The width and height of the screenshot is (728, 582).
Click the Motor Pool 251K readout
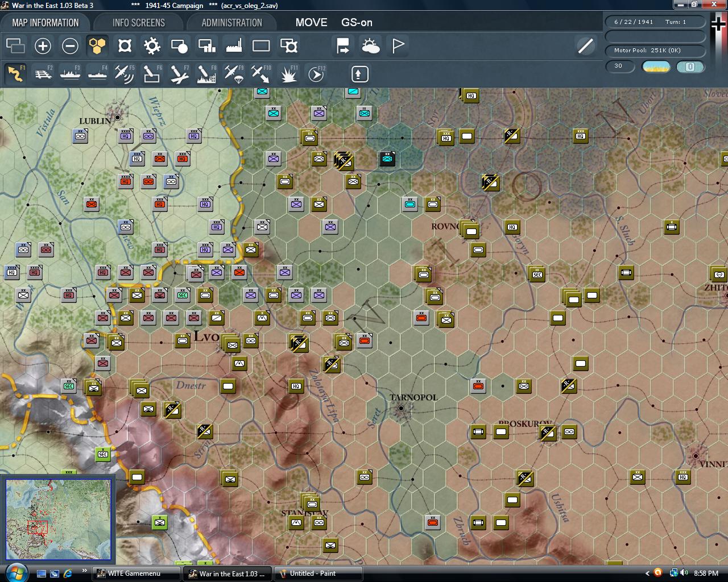coord(655,51)
